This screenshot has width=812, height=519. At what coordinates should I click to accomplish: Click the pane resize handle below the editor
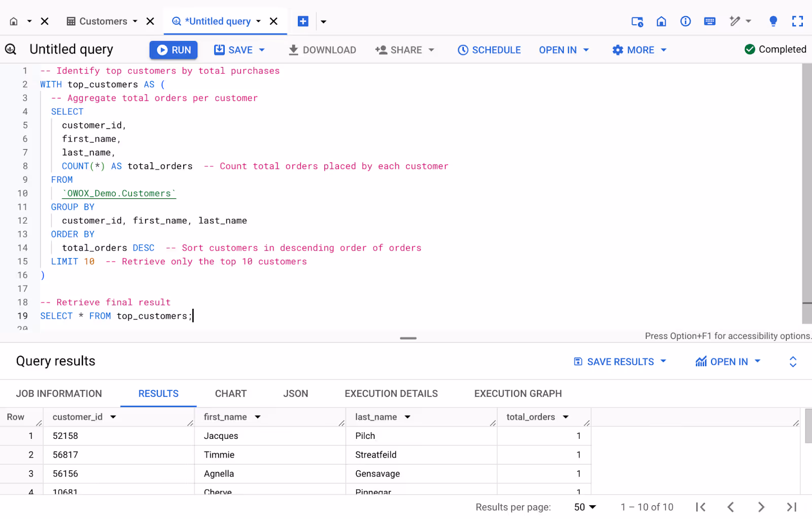click(x=408, y=338)
